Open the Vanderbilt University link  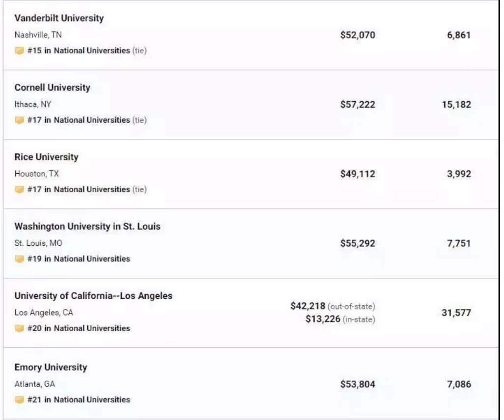tap(59, 18)
